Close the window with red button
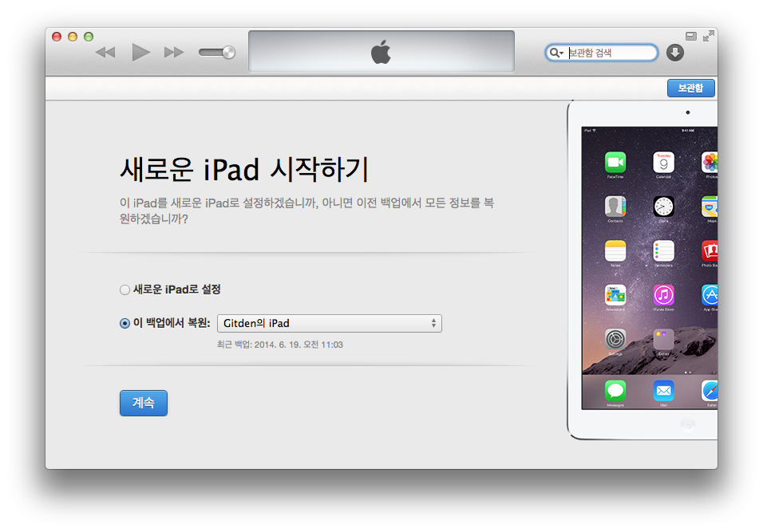 pos(57,37)
